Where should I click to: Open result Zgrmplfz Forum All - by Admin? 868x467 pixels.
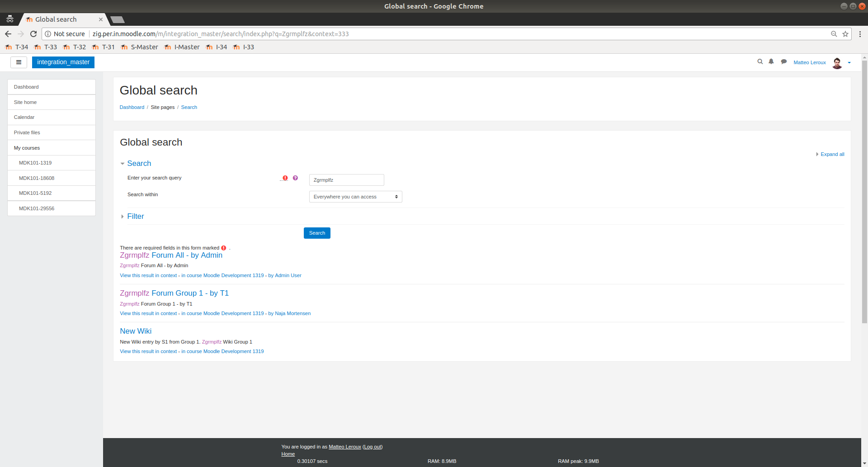coord(171,255)
